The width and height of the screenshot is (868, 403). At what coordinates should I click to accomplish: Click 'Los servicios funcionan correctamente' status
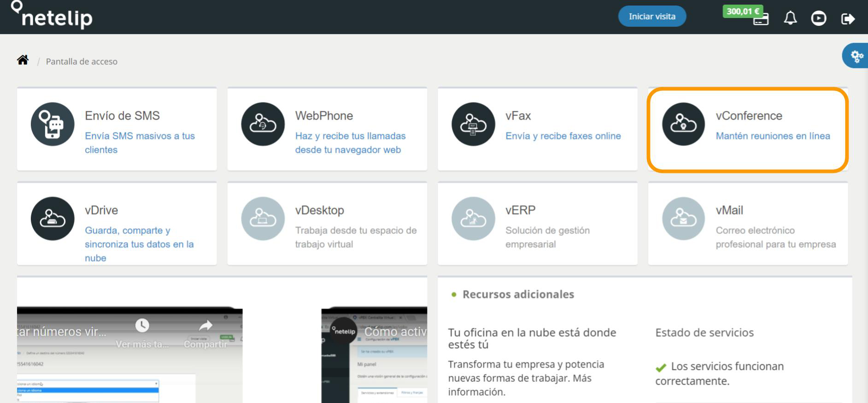[720, 373]
